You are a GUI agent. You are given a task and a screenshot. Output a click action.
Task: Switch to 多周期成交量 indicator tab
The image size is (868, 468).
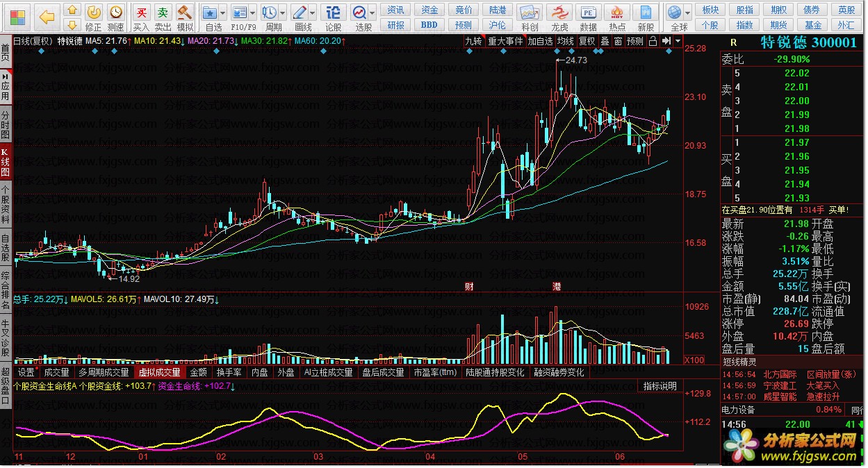104,372
